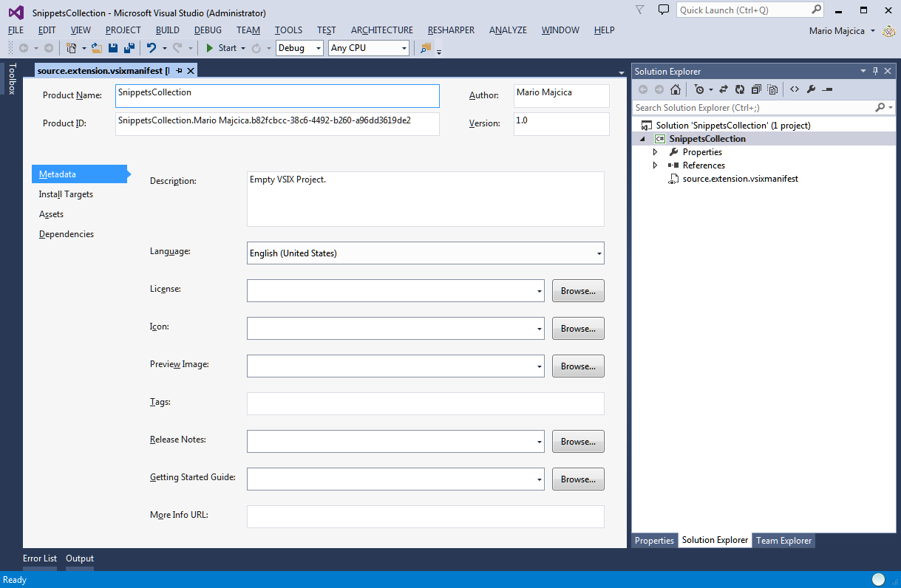Click the Description text box
Viewport: 901px width, 588px height.
[426, 199]
